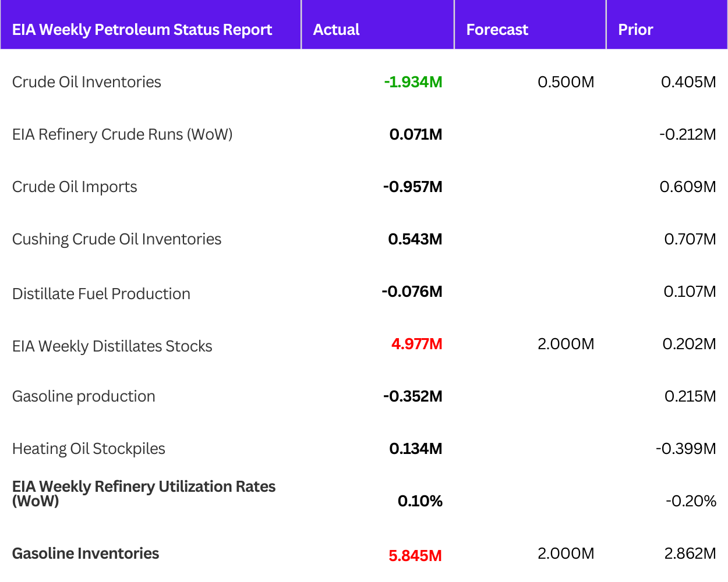Viewport: 728px width, 582px height.
Task: Click the Crude Oil Inventories row label
Action: pos(87,82)
